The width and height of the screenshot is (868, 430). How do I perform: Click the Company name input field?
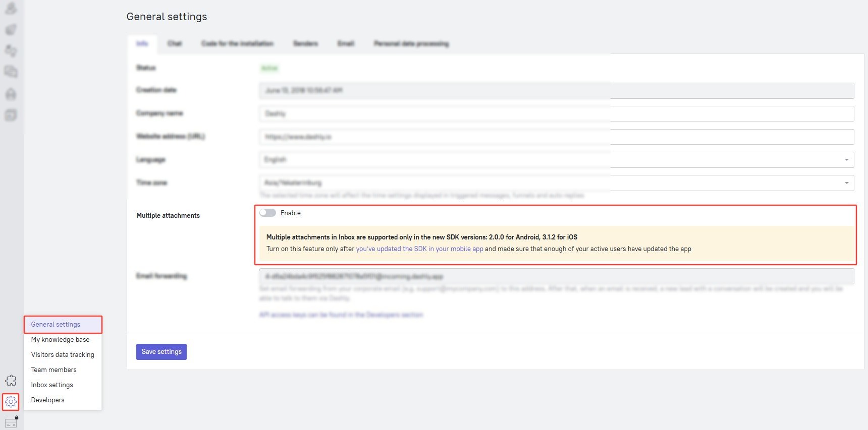(556, 114)
